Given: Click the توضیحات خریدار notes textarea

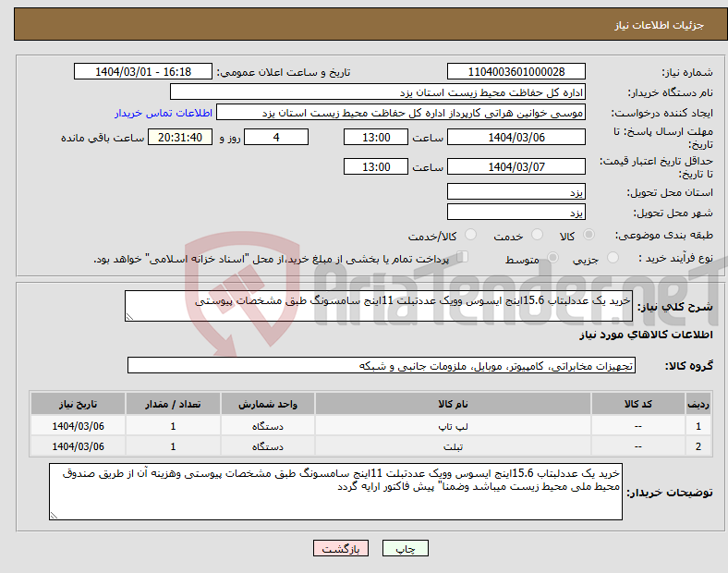Looking at the screenshot, I should 335,492.
